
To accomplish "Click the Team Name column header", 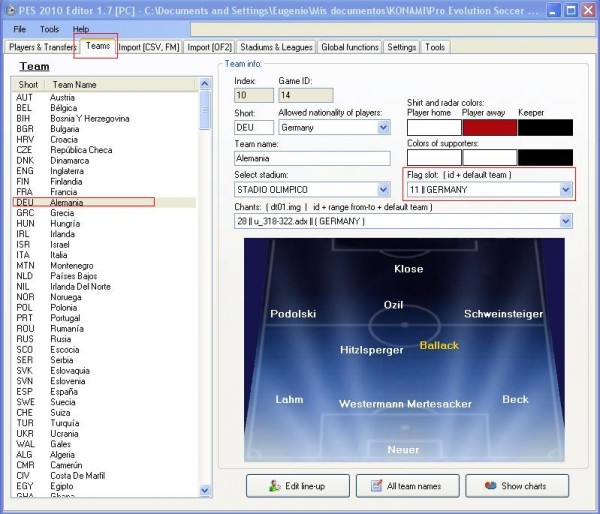I will 122,85.
